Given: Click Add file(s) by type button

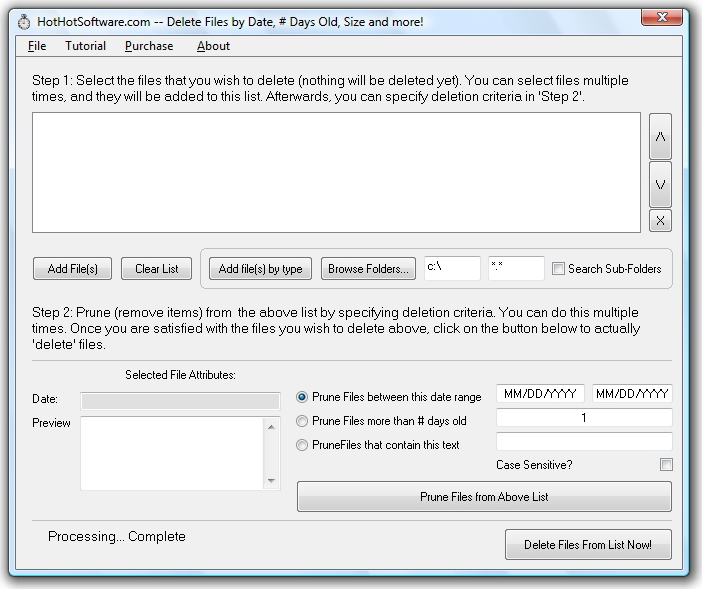Looking at the screenshot, I should pos(260,269).
